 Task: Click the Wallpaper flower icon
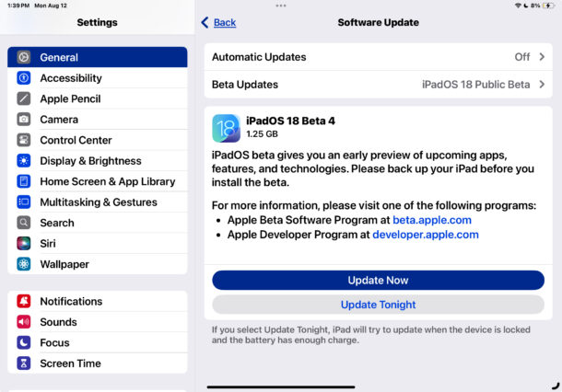24,264
